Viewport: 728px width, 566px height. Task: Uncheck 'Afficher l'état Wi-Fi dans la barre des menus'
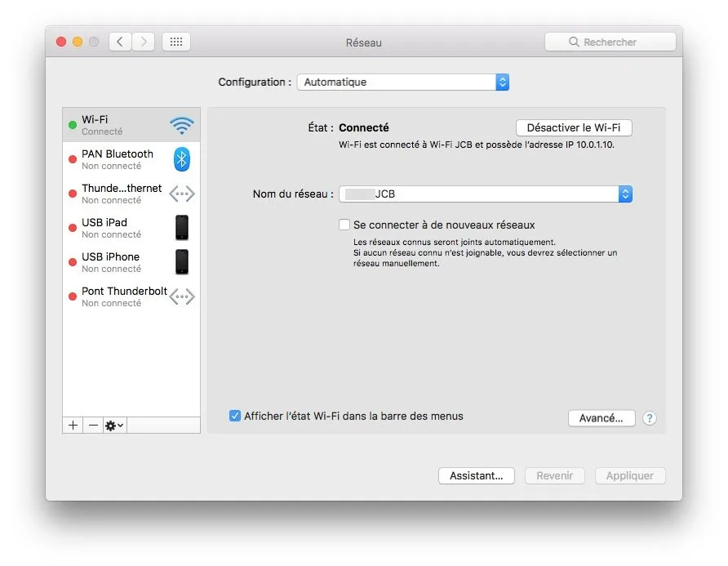coord(234,416)
